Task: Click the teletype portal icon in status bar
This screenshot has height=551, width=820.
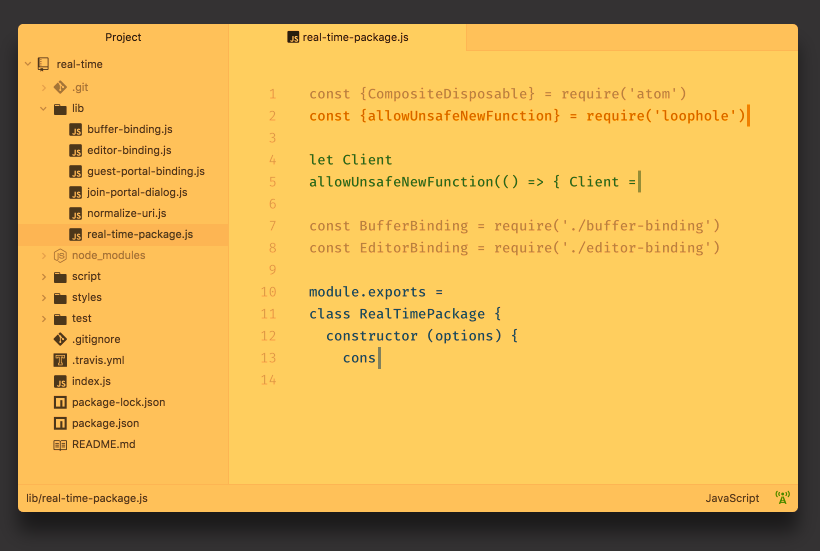Action: 782,497
